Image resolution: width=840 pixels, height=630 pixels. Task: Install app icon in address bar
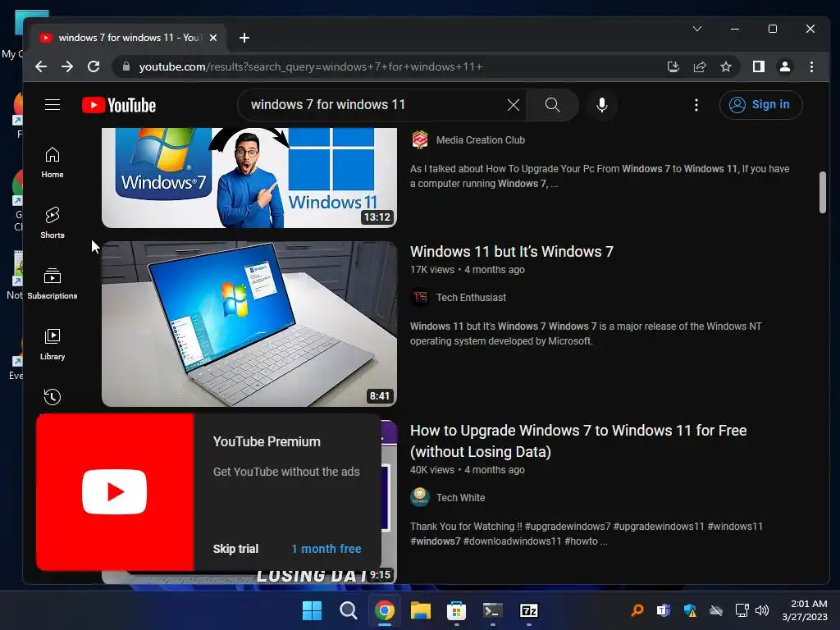[x=673, y=66]
